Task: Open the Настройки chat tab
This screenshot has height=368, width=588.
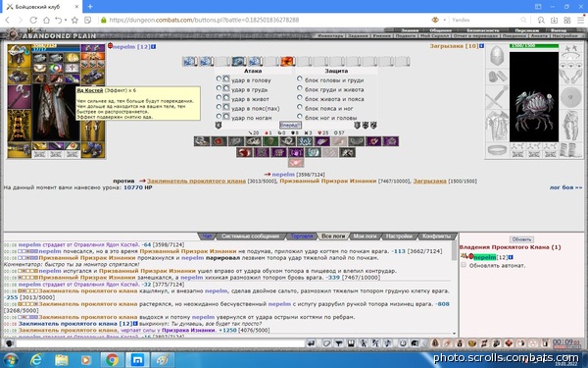Action: (399, 237)
